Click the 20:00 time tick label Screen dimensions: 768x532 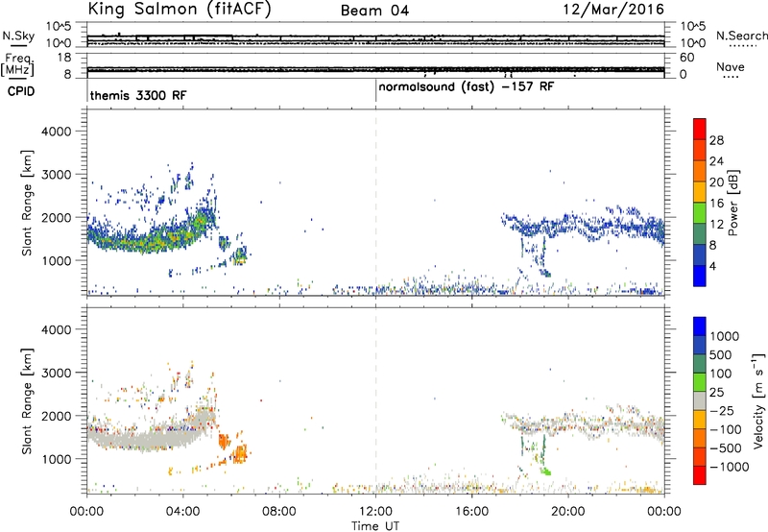[x=567, y=512]
